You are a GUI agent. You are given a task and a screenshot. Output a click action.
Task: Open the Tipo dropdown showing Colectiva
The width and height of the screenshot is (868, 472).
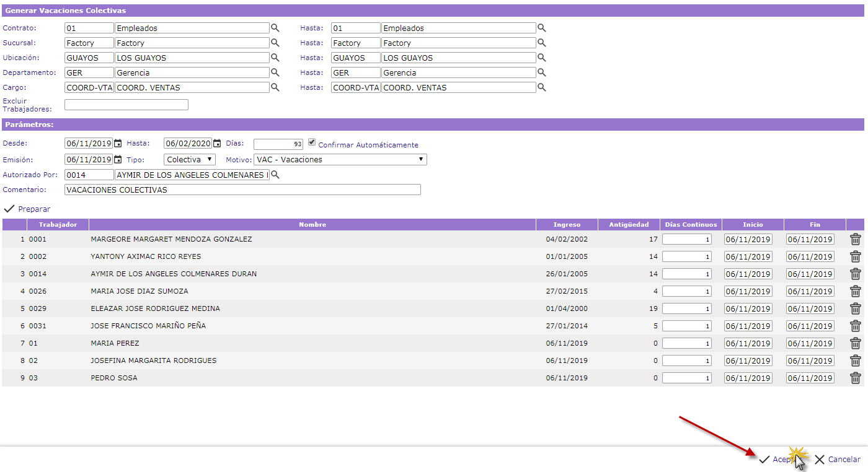tap(190, 160)
